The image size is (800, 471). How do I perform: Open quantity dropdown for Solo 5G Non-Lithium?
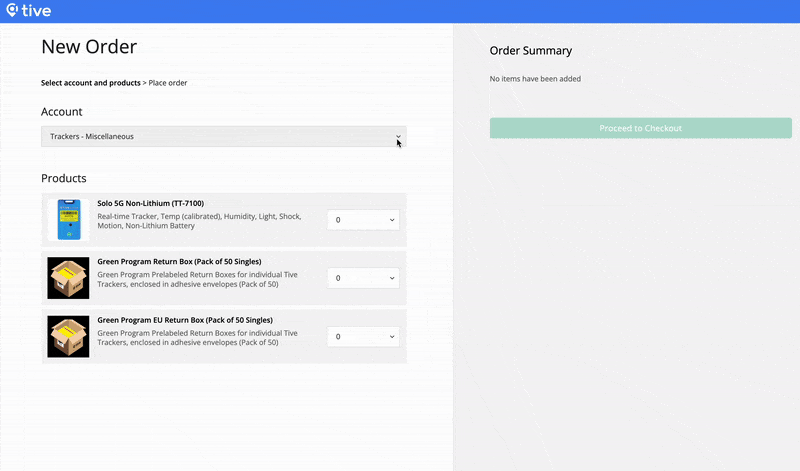pyautogui.click(x=363, y=220)
